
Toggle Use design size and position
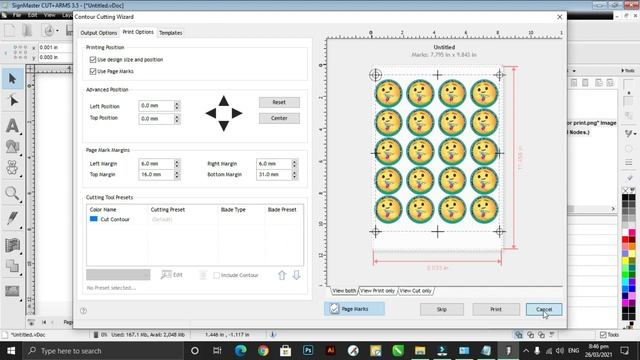coord(93,60)
